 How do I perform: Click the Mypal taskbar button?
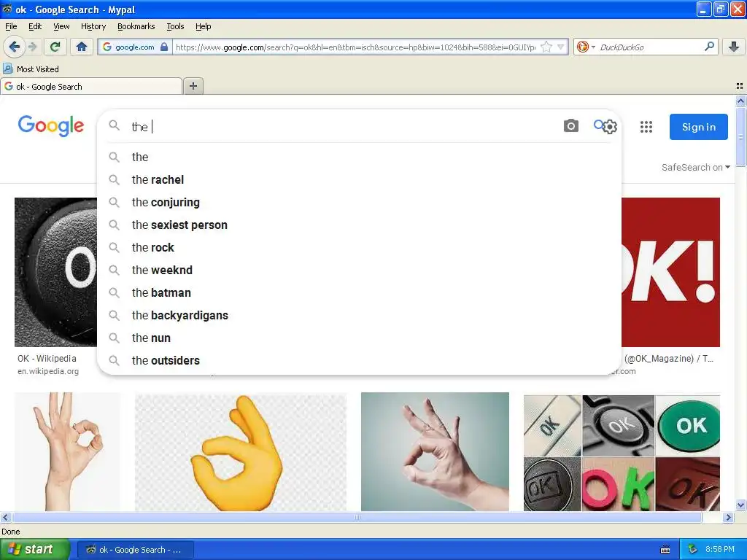[x=135, y=550]
